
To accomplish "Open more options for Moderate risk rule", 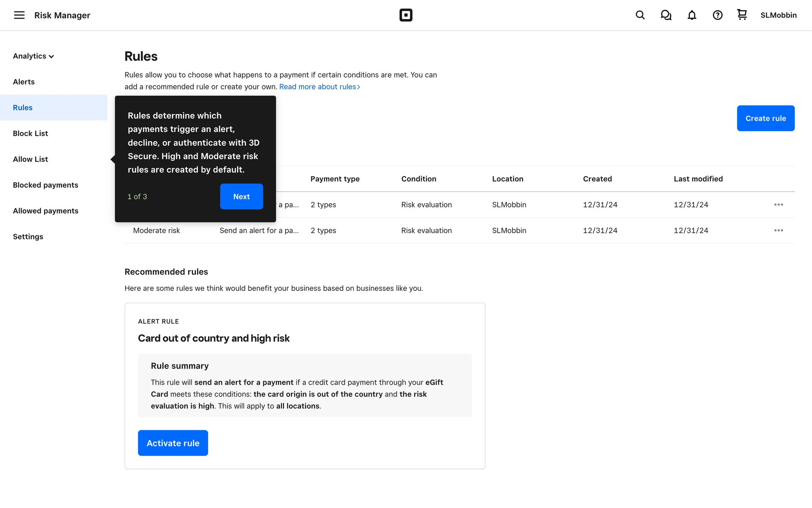I will click(x=778, y=230).
